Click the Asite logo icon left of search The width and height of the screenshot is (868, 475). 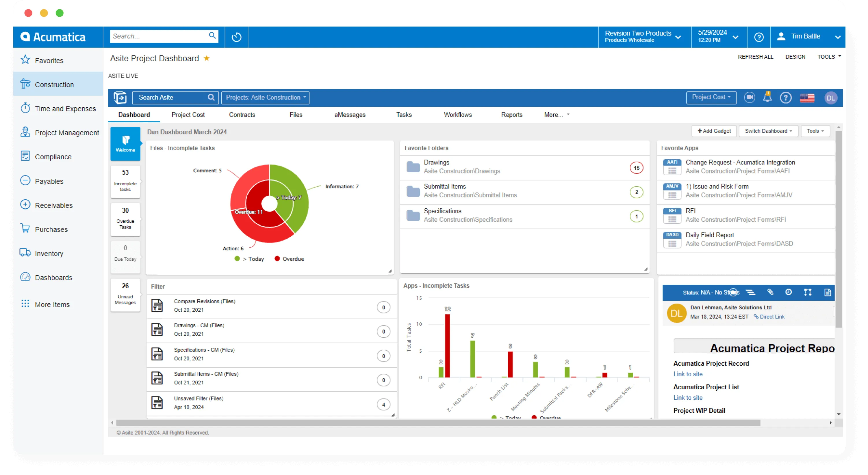click(x=120, y=98)
